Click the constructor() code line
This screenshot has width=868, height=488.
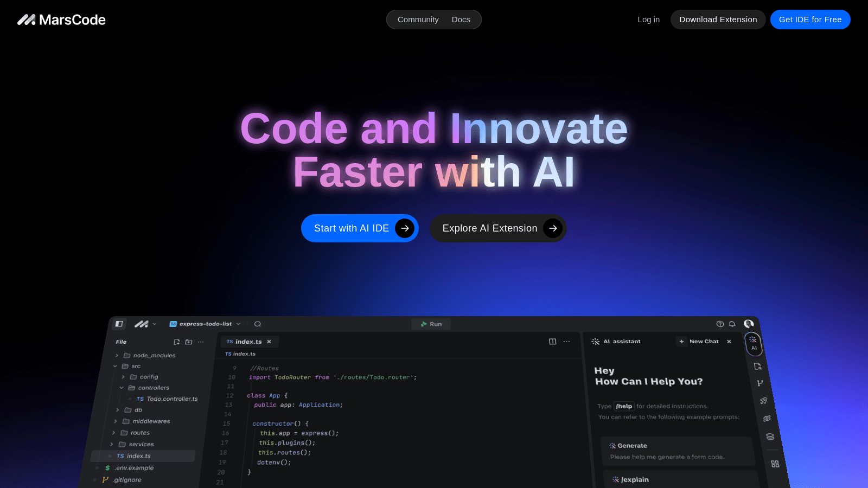click(280, 423)
